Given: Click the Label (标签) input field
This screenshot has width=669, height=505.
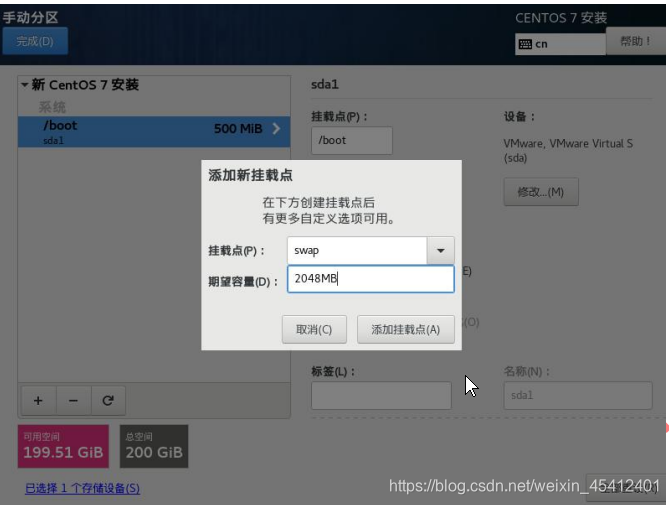Looking at the screenshot, I should tap(381, 395).
